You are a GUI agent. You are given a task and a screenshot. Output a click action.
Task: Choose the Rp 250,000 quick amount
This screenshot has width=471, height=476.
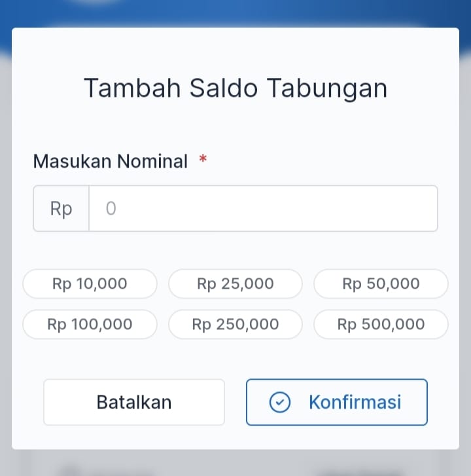(x=235, y=324)
